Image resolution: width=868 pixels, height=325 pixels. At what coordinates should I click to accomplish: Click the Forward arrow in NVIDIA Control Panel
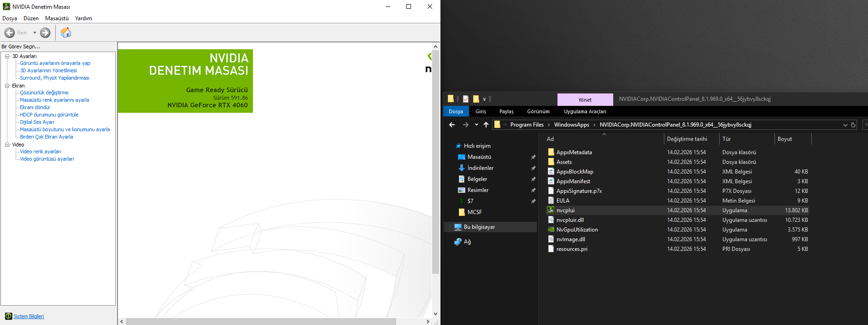coord(45,33)
